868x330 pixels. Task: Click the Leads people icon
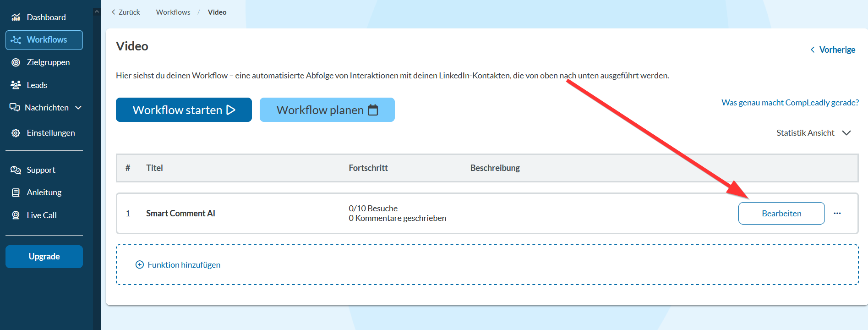click(16, 85)
